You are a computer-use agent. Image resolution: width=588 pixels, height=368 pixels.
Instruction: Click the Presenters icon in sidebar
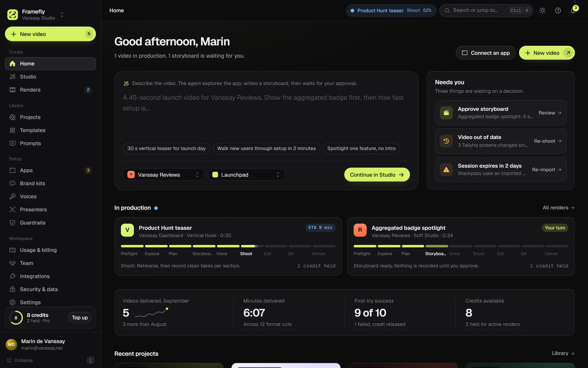click(13, 210)
